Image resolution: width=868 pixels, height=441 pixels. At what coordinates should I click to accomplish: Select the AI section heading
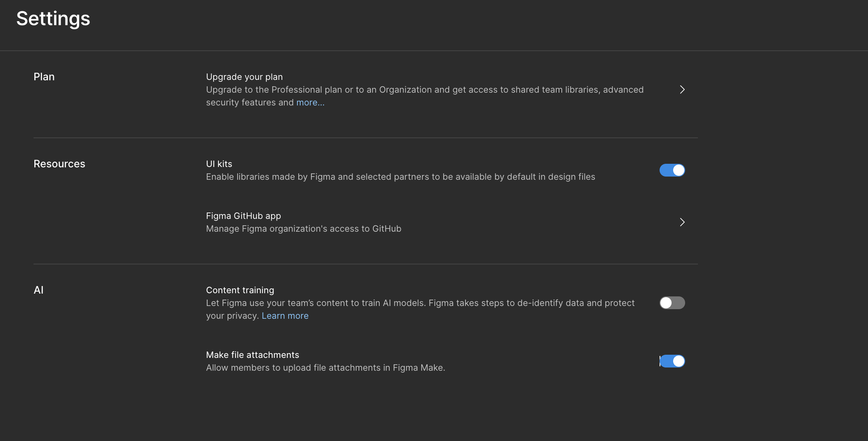point(38,290)
